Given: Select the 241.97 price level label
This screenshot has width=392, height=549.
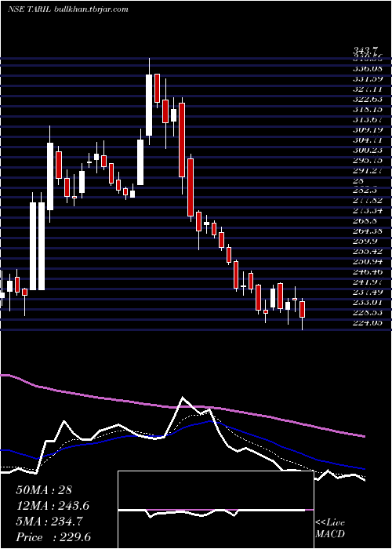Looking at the screenshot, I should click(368, 282).
